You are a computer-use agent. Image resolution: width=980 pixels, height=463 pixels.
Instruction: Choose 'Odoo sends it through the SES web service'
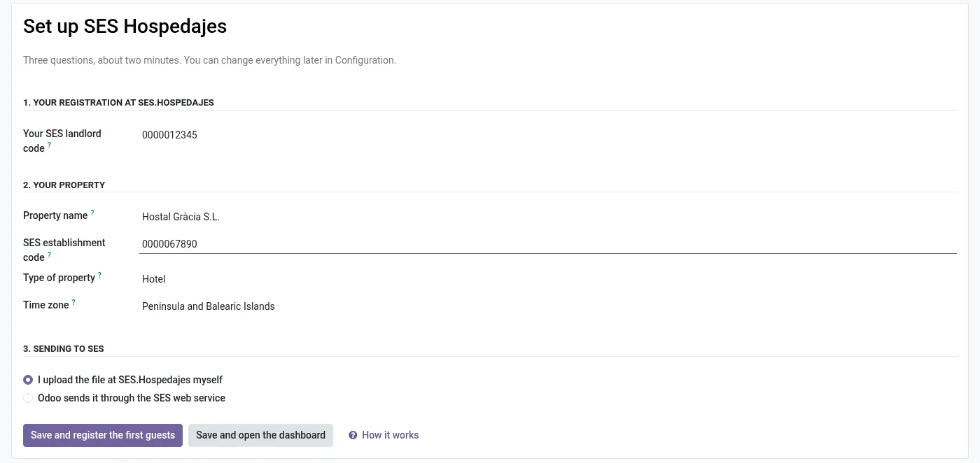[x=28, y=398]
